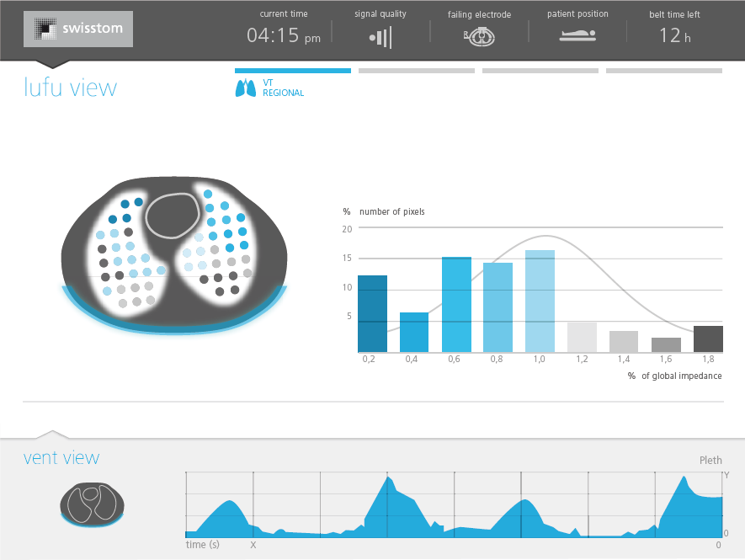Open the failing electrode indicator icon

pyautogui.click(x=478, y=36)
